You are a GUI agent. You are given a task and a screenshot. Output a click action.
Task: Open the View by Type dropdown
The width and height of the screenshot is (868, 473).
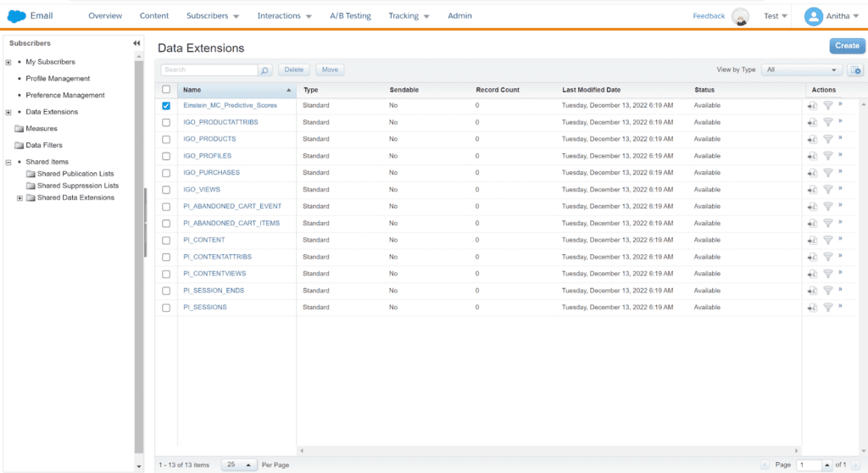click(801, 70)
